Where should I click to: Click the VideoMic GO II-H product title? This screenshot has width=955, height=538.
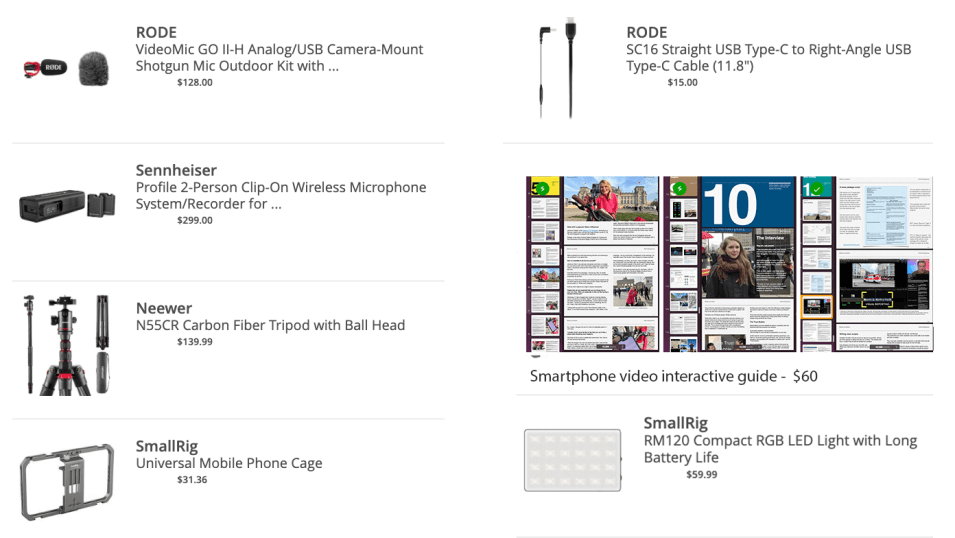coord(279,57)
